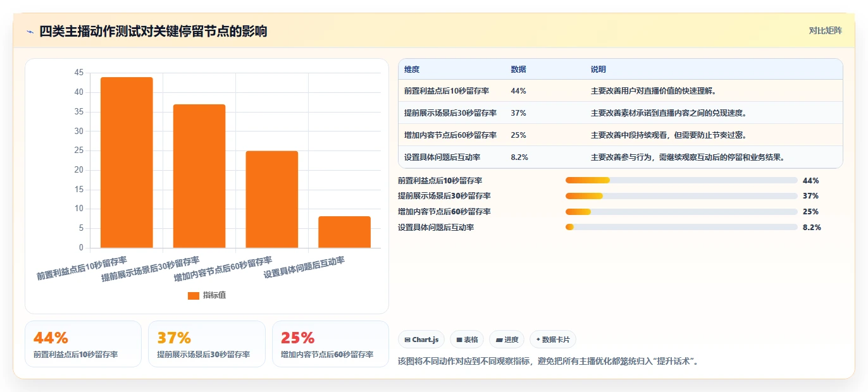Image resolution: width=868 pixels, height=392 pixels.
Task: Click the orange 指标值 legend swatch
Action: [x=194, y=296]
